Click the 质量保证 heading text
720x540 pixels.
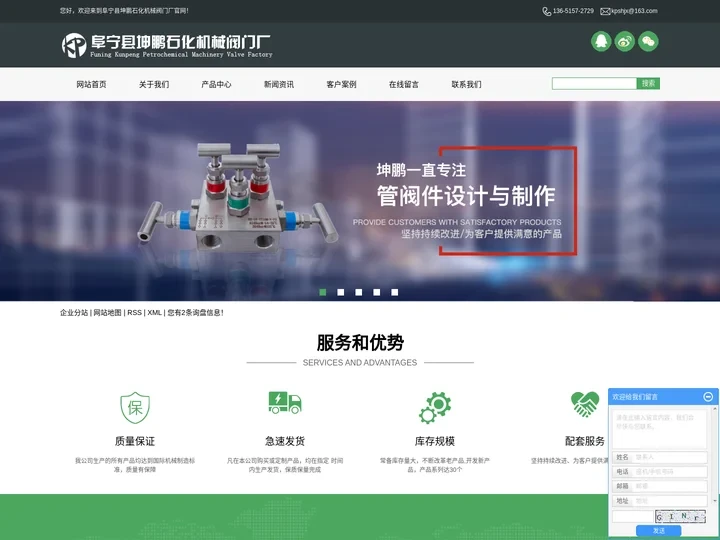tap(135, 441)
